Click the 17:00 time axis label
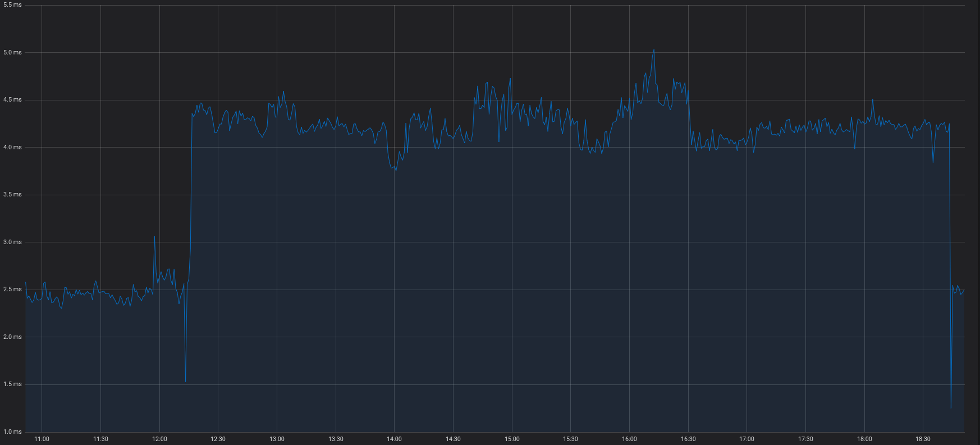 [747, 439]
